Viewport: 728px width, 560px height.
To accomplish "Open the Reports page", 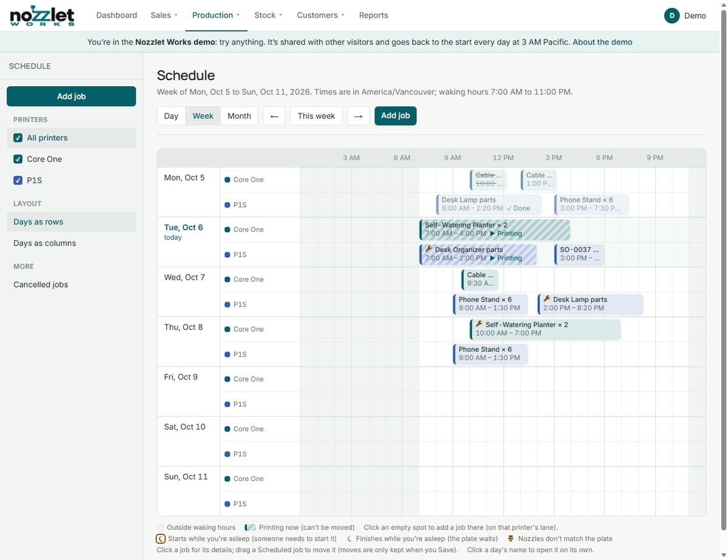I will 374,15.
